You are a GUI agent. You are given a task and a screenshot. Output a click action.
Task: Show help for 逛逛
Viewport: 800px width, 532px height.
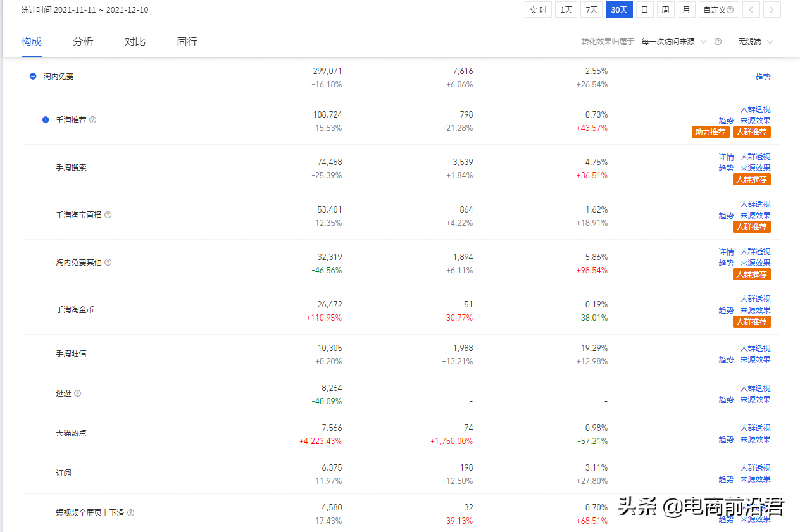pos(78,393)
